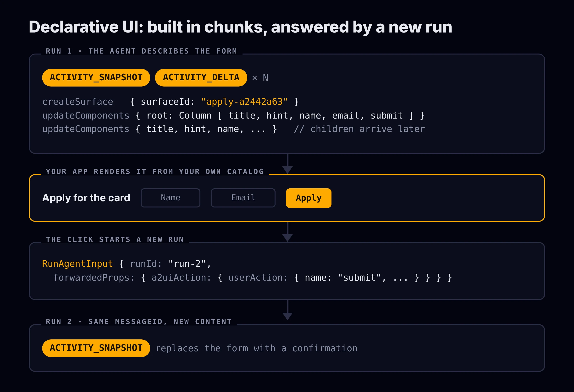Click 'replaces the form with a confirmation'
The height and width of the screenshot is (392, 574).
coord(256,348)
